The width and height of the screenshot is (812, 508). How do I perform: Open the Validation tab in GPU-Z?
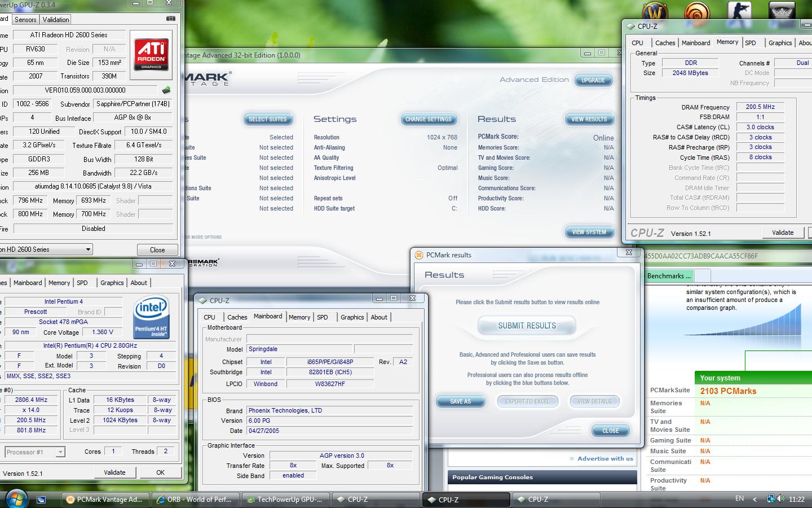(56, 20)
